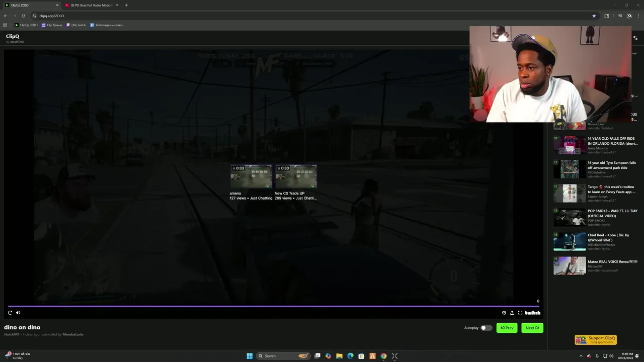Viewport: 644px width, 362px height.
Task: Click the share icon in the player
Action: click(512, 313)
